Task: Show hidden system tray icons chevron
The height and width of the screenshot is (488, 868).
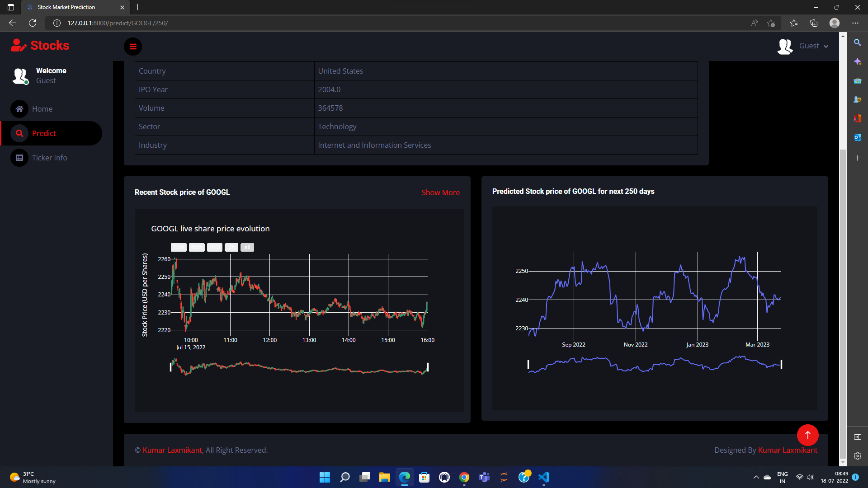Action: (756, 477)
